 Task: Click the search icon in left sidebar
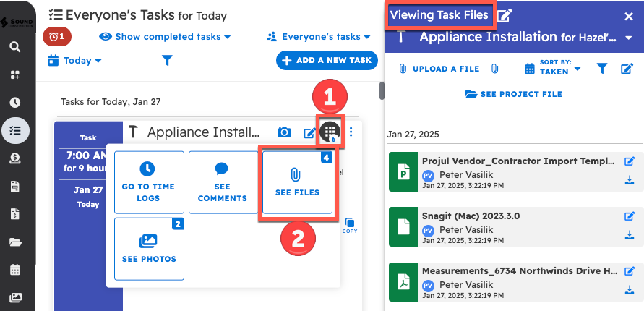pyautogui.click(x=15, y=47)
